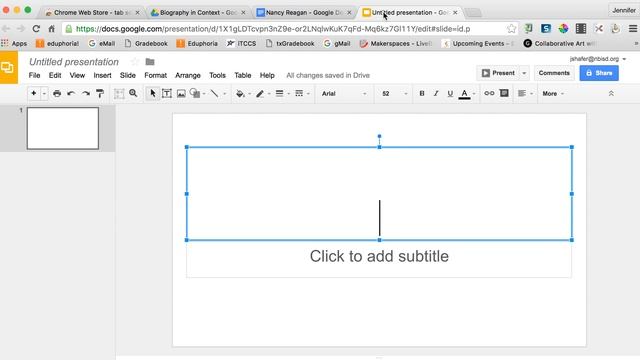Click the new slide plus button
Image resolution: width=640 pixels, height=360 pixels.
(x=33, y=93)
